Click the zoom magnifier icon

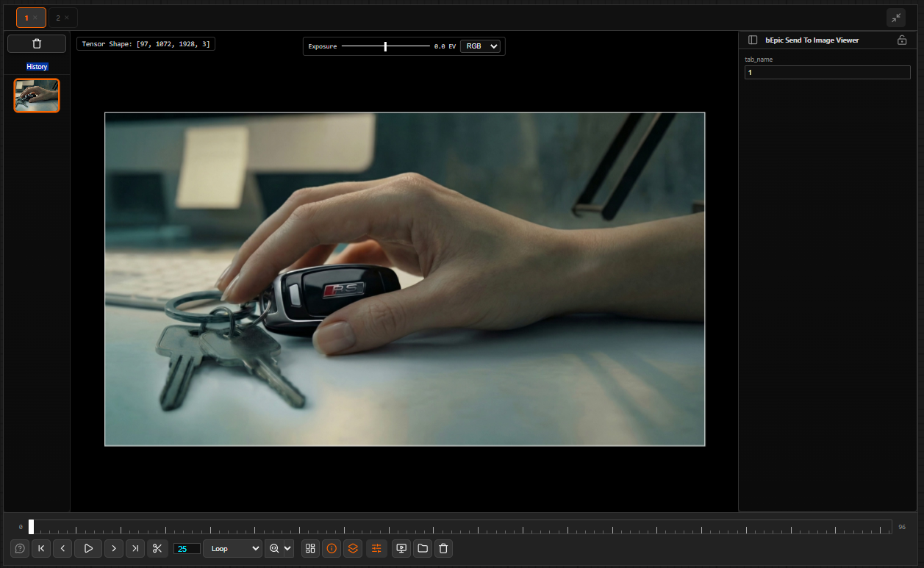pos(274,548)
